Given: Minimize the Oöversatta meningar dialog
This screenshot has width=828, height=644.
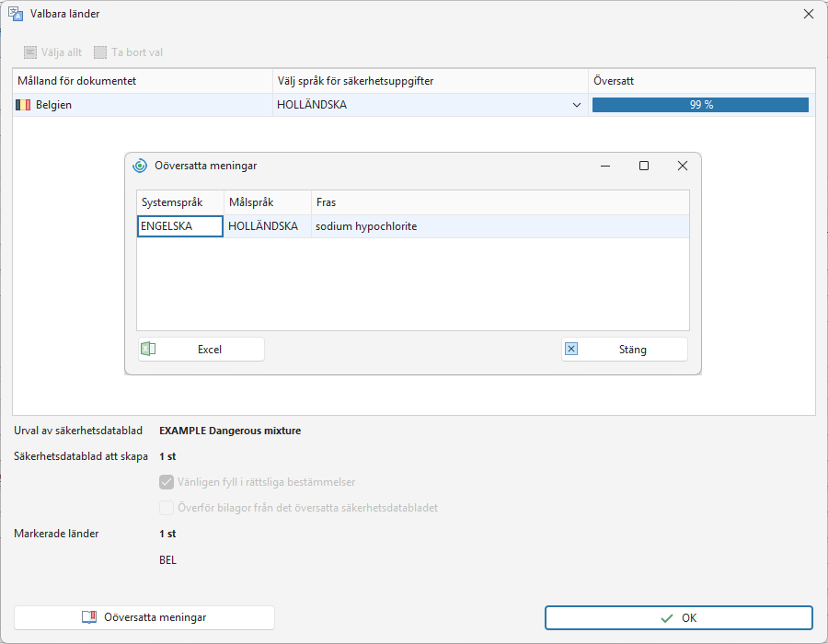Looking at the screenshot, I should (x=605, y=166).
